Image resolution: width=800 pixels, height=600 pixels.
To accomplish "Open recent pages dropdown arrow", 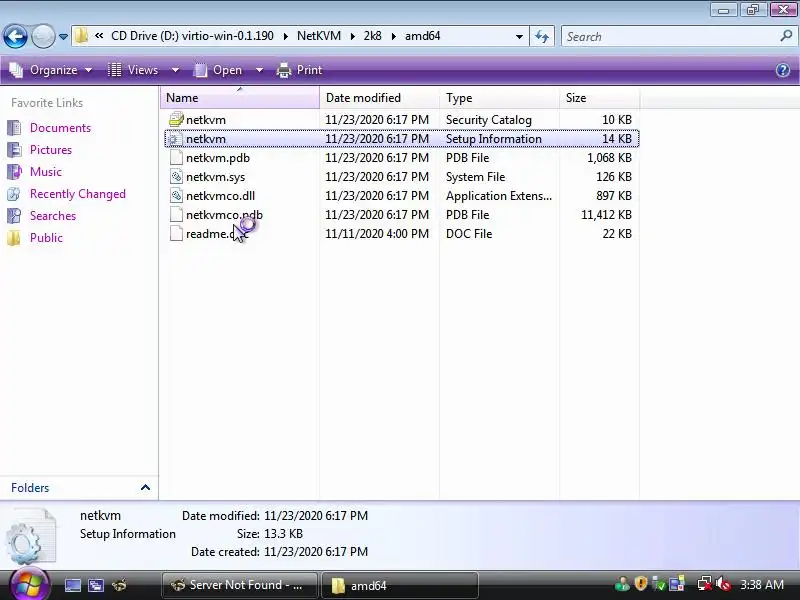I will [63, 37].
